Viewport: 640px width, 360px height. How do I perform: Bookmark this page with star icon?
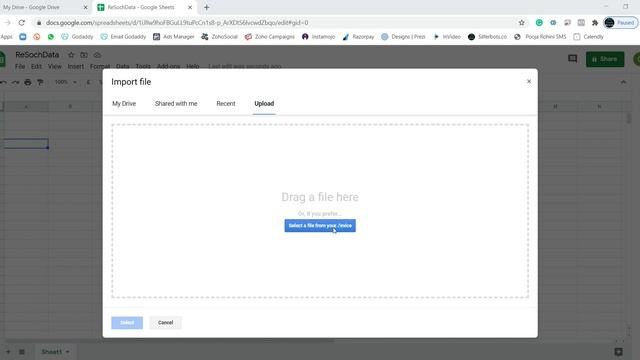(x=521, y=23)
